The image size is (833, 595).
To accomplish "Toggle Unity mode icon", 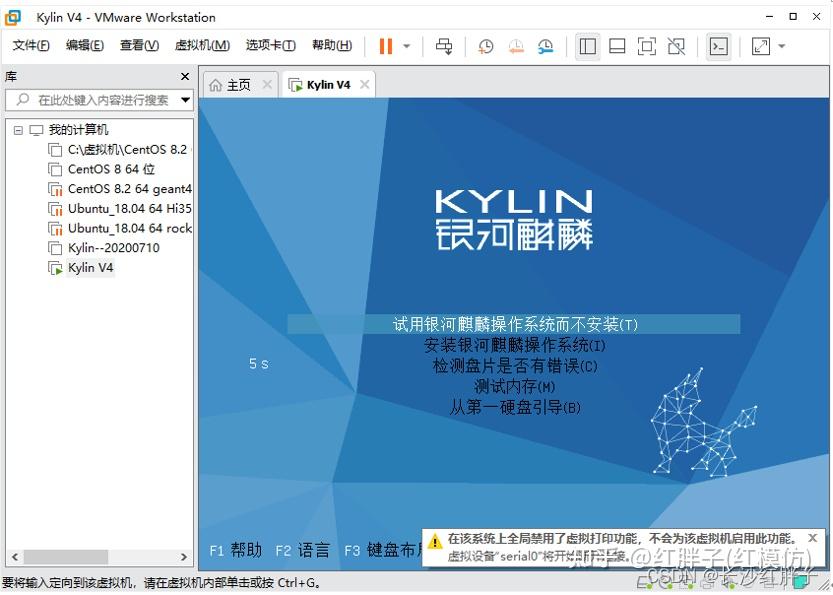I will (x=676, y=46).
